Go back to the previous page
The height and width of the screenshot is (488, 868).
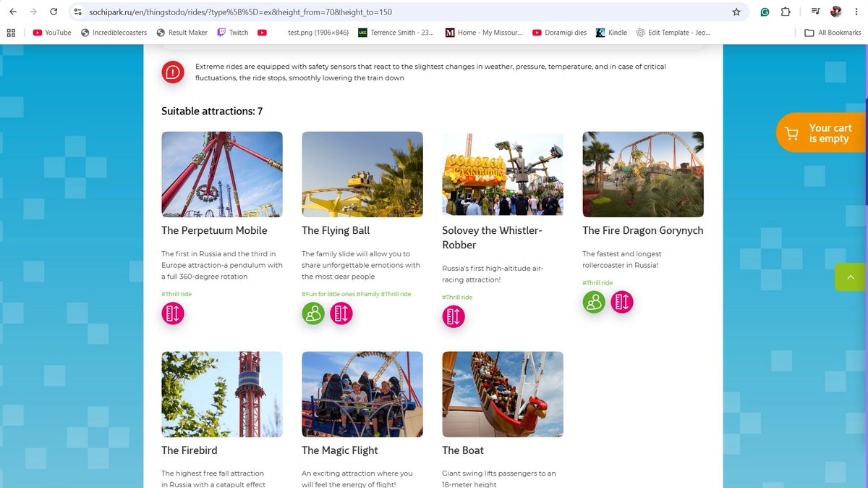(12, 12)
